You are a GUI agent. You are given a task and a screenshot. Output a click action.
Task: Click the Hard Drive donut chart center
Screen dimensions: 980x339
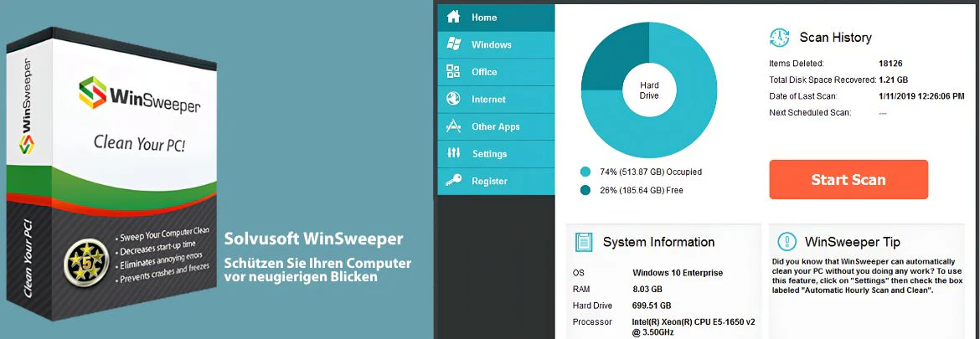tap(649, 90)
